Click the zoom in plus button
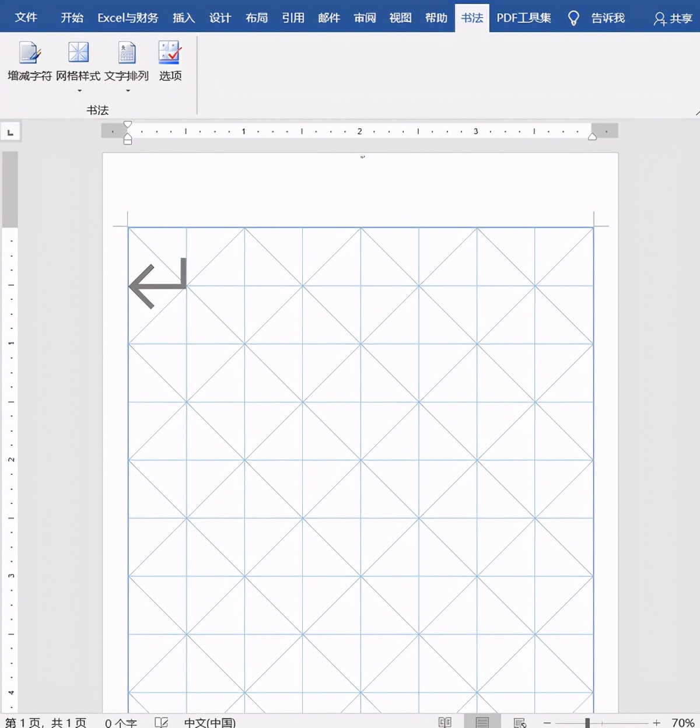 [x=656, y=723]
